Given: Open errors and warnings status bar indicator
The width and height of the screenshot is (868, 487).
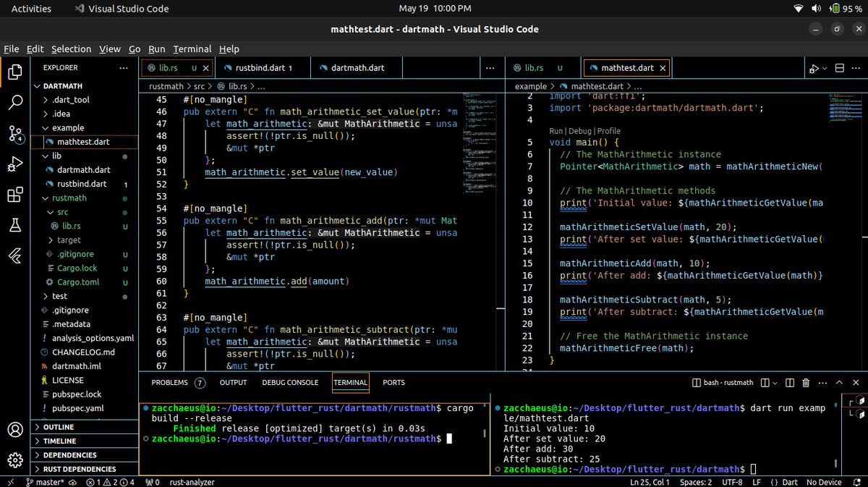Looking at the screenshot, I should (111, 482).
